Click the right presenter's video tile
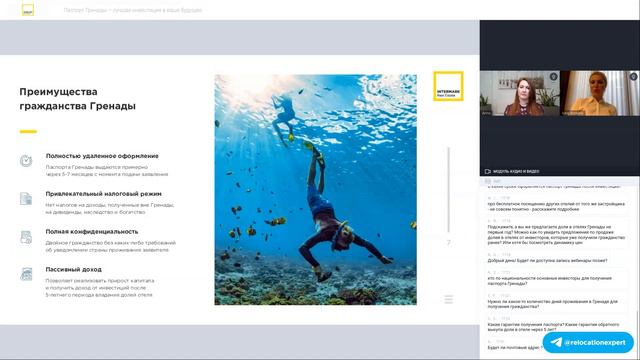 point(600,93)
